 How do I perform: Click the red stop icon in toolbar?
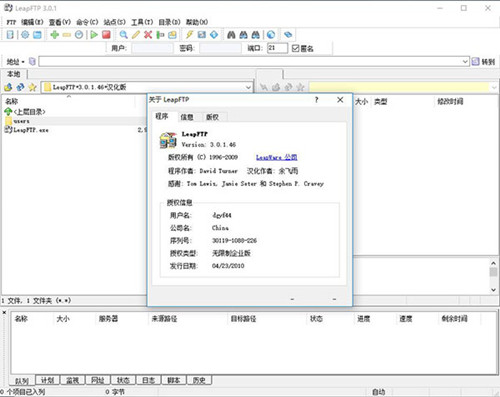106,35
